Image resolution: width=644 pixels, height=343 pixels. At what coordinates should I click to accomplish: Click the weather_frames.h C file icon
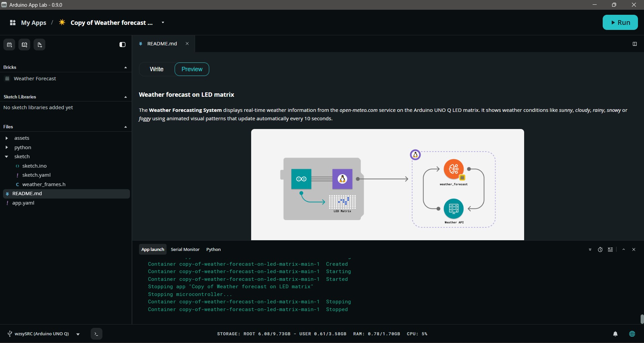17,184
